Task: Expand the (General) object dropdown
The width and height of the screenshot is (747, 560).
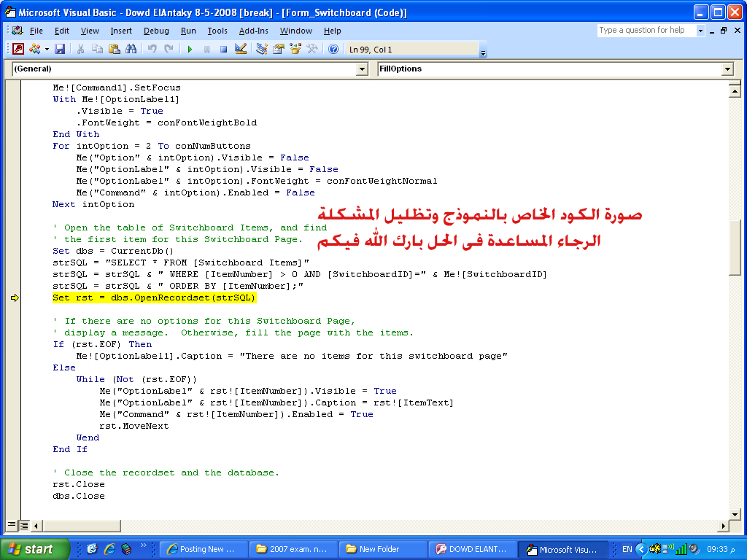Action: [362, 69]
